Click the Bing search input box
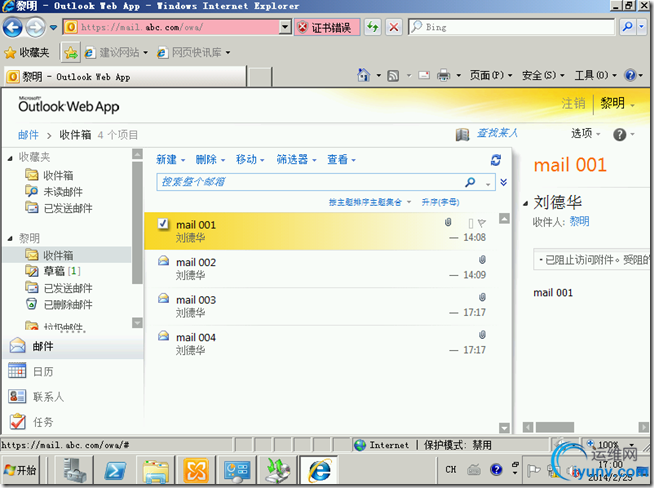 511,27
